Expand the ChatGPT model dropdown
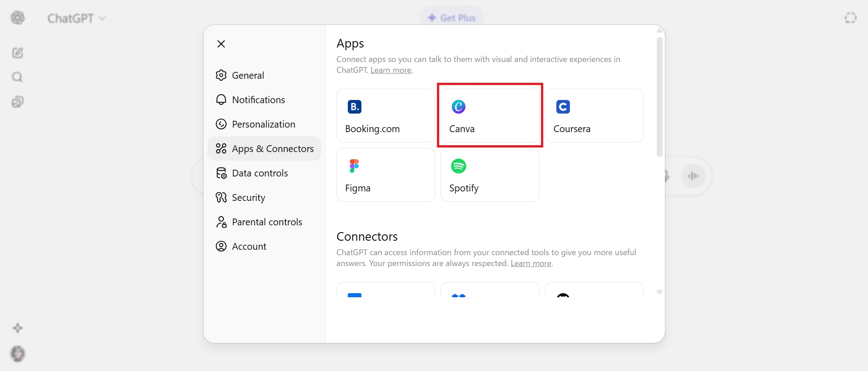The width and height of the screenshot is (868, 371). (76, 18)
